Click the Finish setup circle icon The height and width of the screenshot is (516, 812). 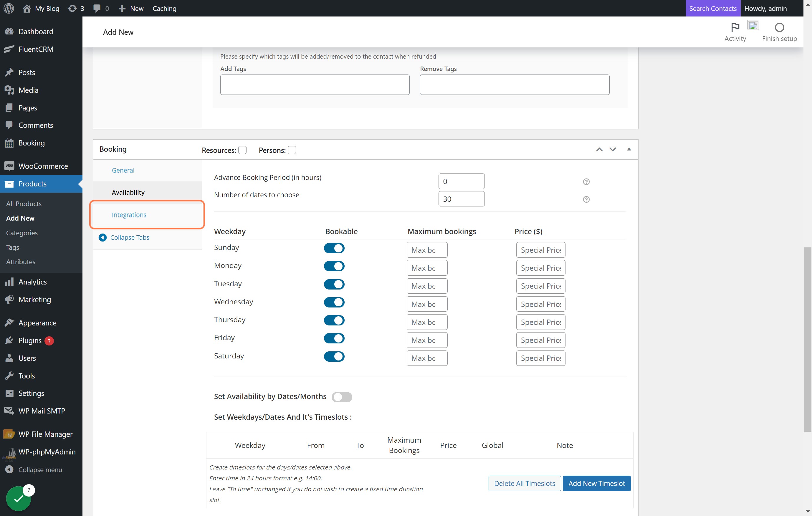pyautogui.click(x=779, y=27)
